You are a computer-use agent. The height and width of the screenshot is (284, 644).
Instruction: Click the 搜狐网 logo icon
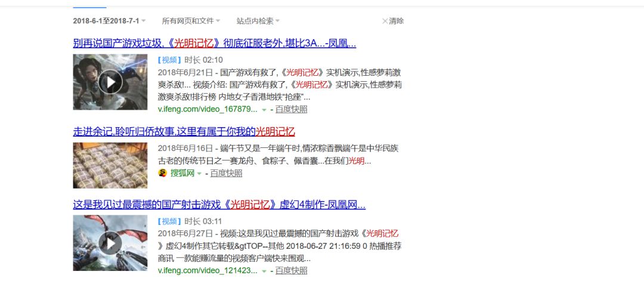[x=163, y=174]
